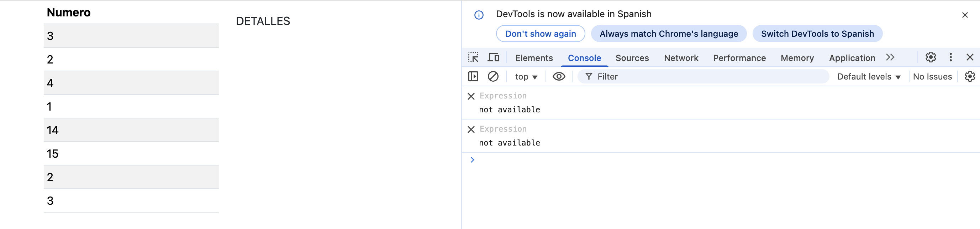The height and width of the screenshot is (229, 980).
Task: Show the console sidebar panel
Action: 473,77
